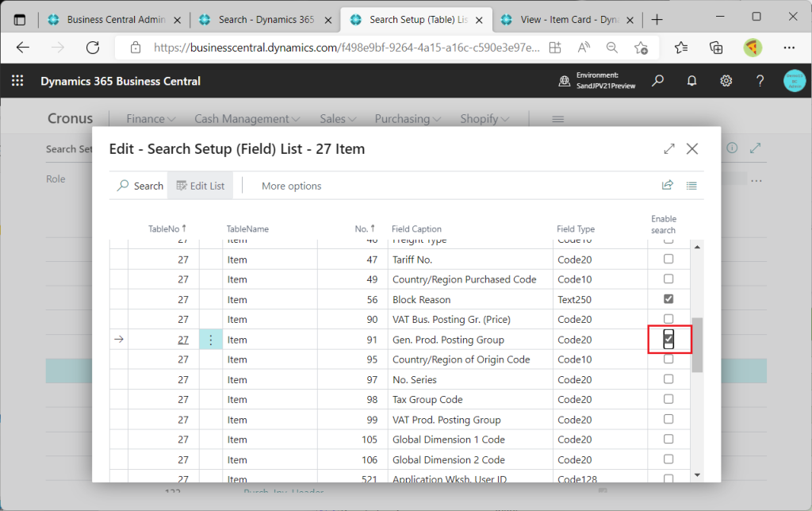Open the app launcher waffle icon

[x=17, y=81]
